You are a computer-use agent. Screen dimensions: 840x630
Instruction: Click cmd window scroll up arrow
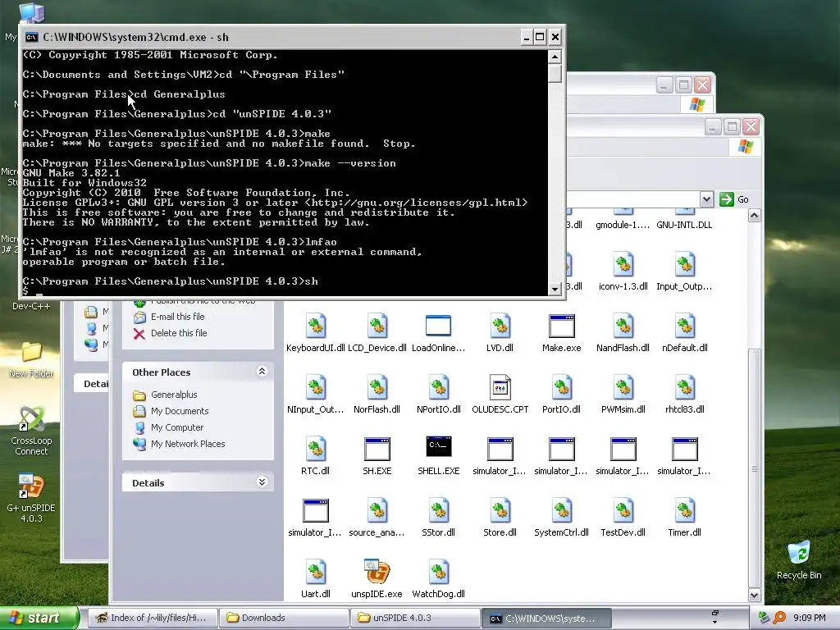click(x=555, y=57)
